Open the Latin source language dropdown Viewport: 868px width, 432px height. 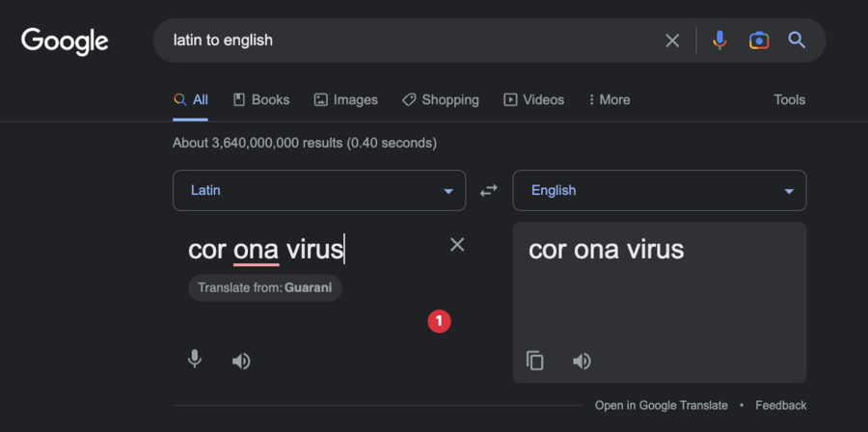(319, 190)
